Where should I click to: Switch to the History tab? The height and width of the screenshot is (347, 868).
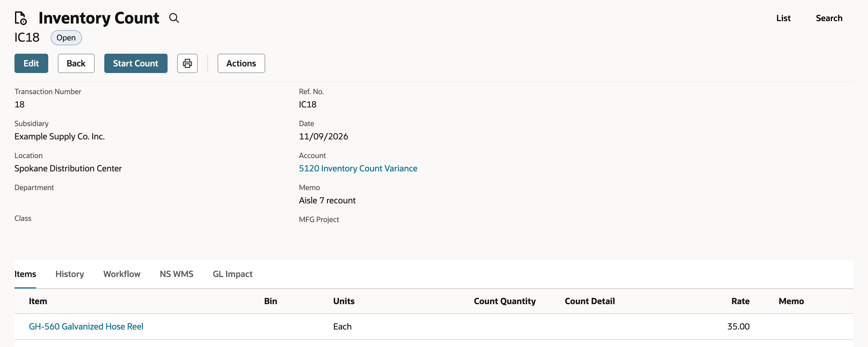coord(70,274)
